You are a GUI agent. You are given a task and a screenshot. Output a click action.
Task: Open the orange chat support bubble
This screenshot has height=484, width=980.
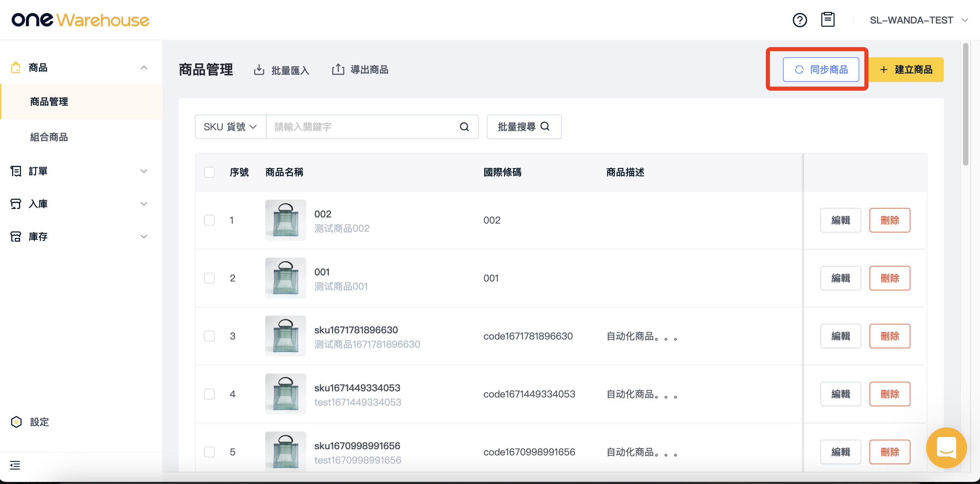(x=946, y=448)
